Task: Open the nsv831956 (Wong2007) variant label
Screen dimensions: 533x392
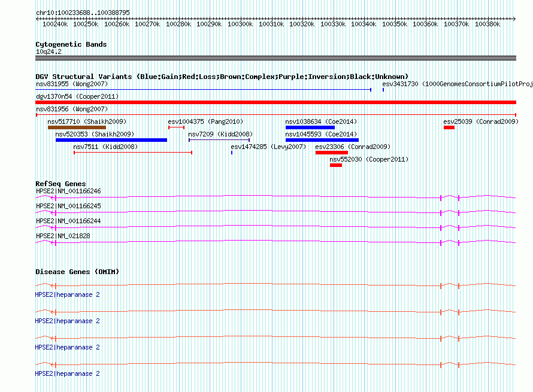Action: pos(72,109)
